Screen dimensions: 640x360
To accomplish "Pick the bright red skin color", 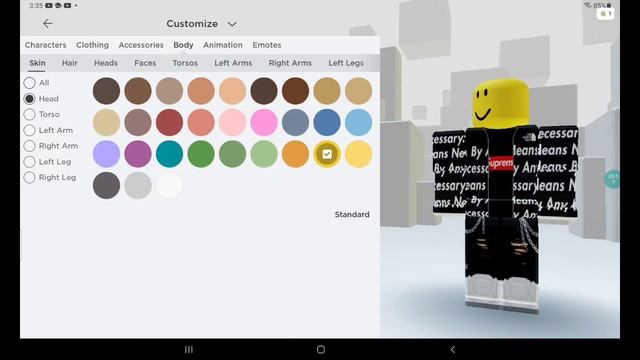I will pyautogui.click(x=169, y=122).
